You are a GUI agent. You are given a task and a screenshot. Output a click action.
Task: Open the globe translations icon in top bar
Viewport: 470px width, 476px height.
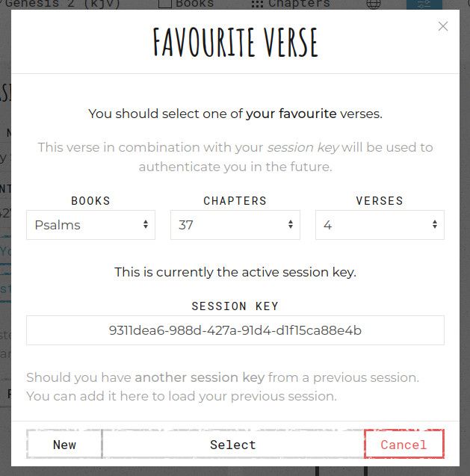373,4
